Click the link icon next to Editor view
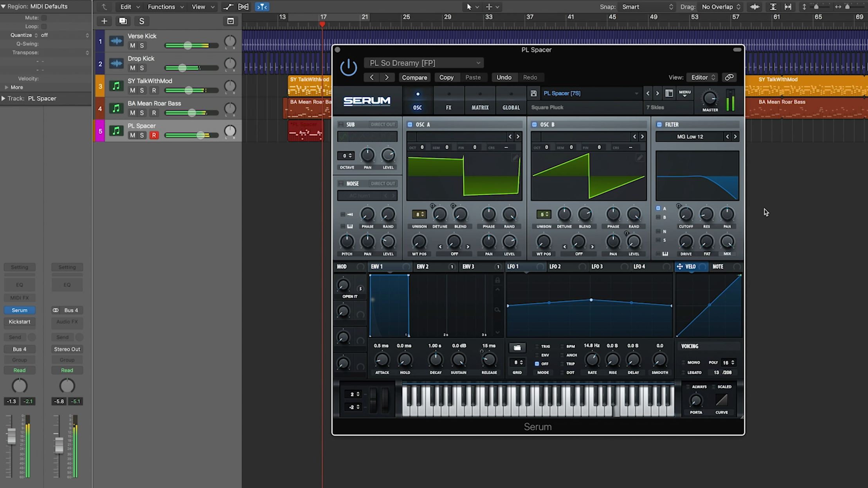This screenshot has height=488, width=868. [x=729, y=77]
